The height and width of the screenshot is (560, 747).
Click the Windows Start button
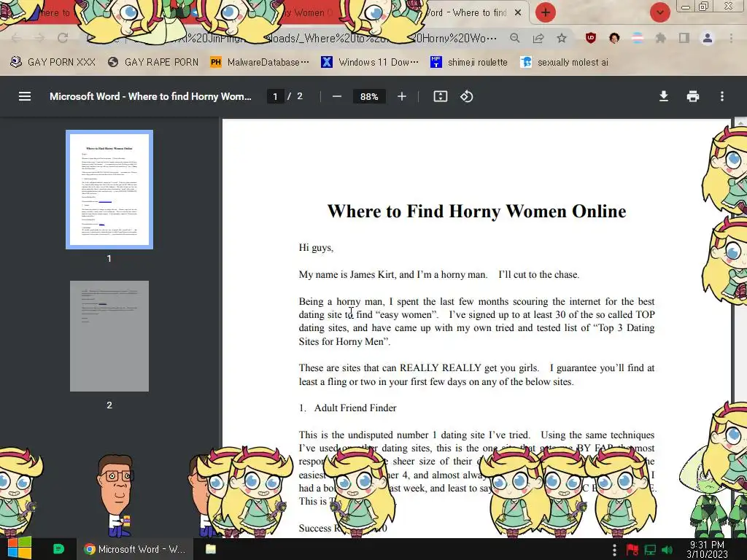pos(19,548)
